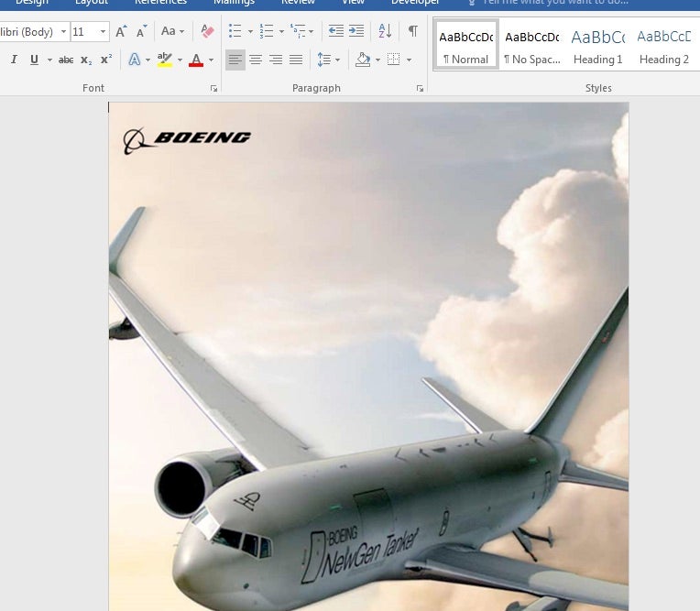Click the Sort A to Z icon

pyautogui.click(x=385, y=31)
